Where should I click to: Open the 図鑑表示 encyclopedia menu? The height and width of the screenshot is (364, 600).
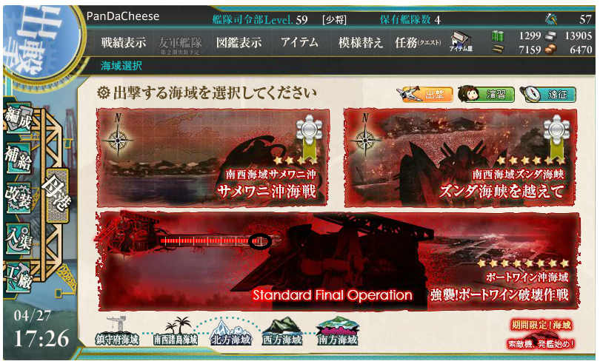[x=239, y=42]
